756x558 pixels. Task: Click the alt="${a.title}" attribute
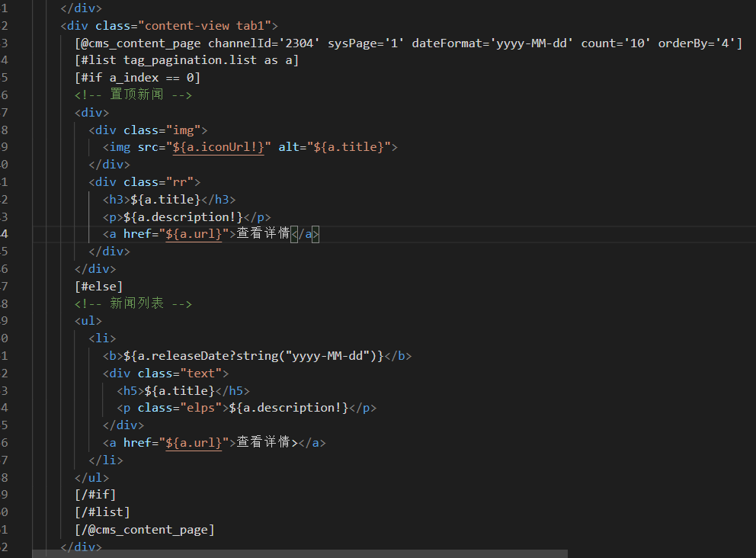(x=334, y=147)
